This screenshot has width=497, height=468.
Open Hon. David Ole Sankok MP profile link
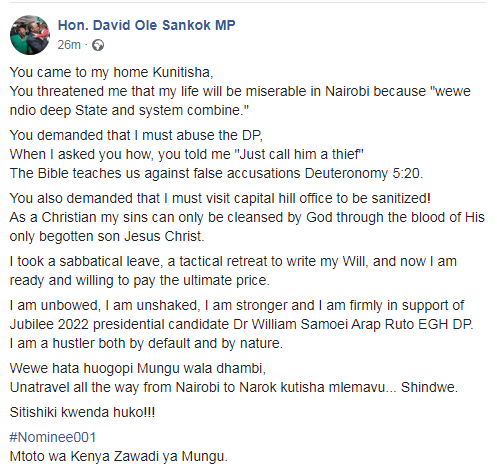(x=147, y=25)
